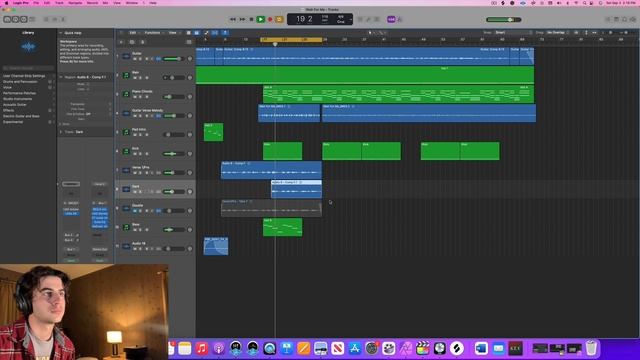Collapse the Region inspector section

61,77
